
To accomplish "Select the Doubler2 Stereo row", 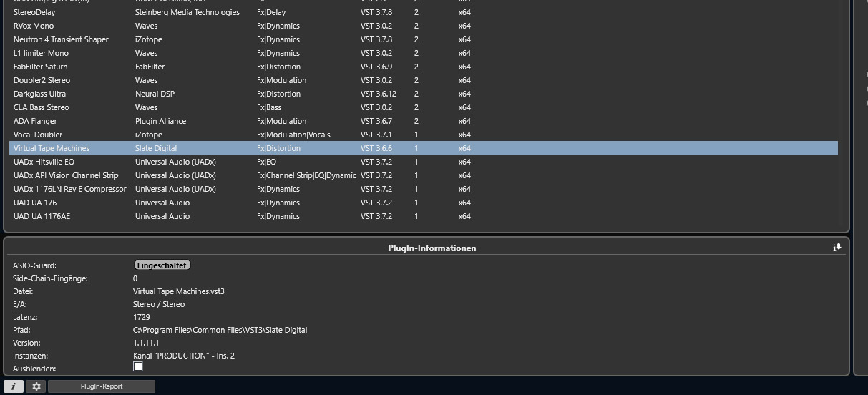I will (424, 80).
